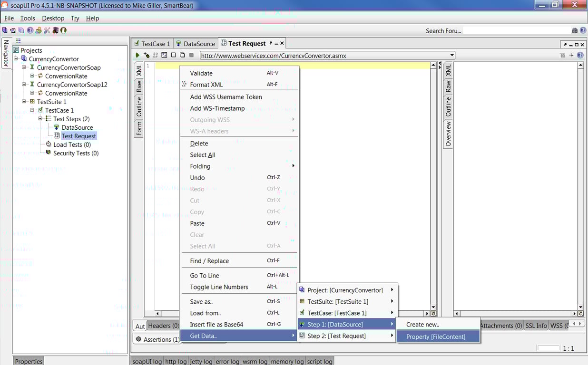588x365 pixels.
Task: Click Create new.. in the submenu
Action: [x=438, y=325]
